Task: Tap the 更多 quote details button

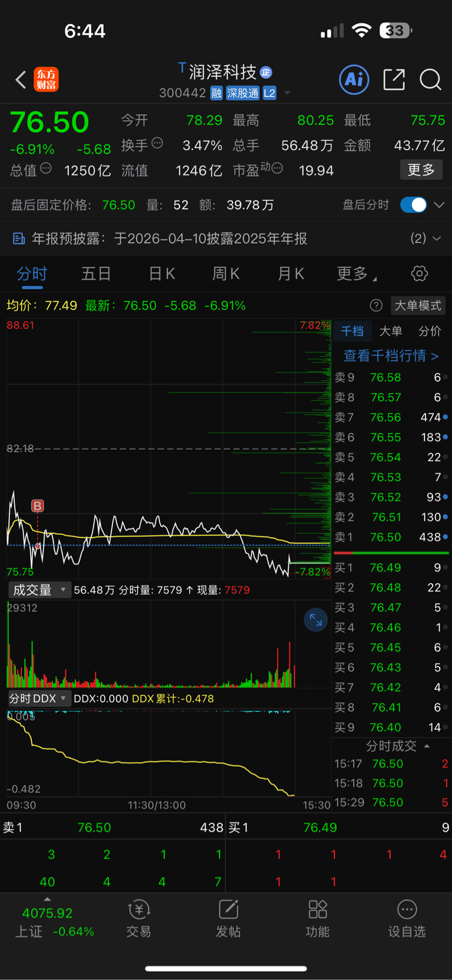Action: pos(421,170)
